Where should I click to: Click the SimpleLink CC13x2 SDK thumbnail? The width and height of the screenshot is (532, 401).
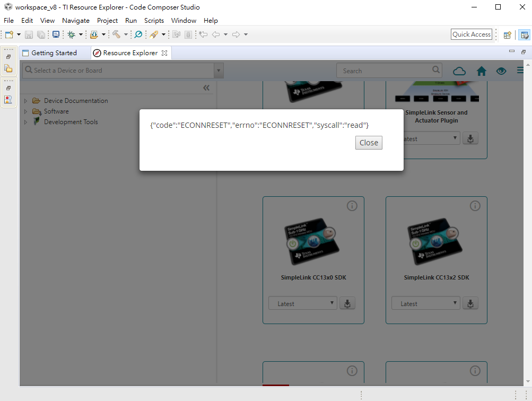coord(434,241)
